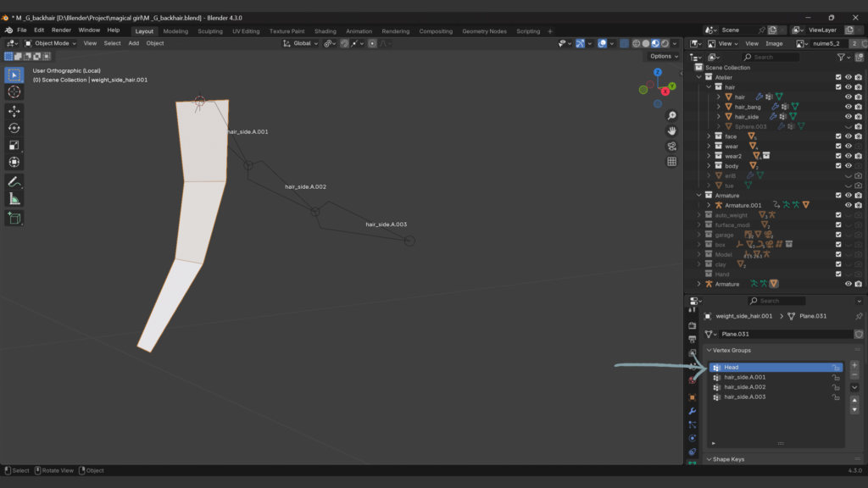Image resolution: width=868 pixels, height=488 pixels.
Task: Open the Modifiers wrench properties tab
Action: pyautogui.click(x=693, y=410)
